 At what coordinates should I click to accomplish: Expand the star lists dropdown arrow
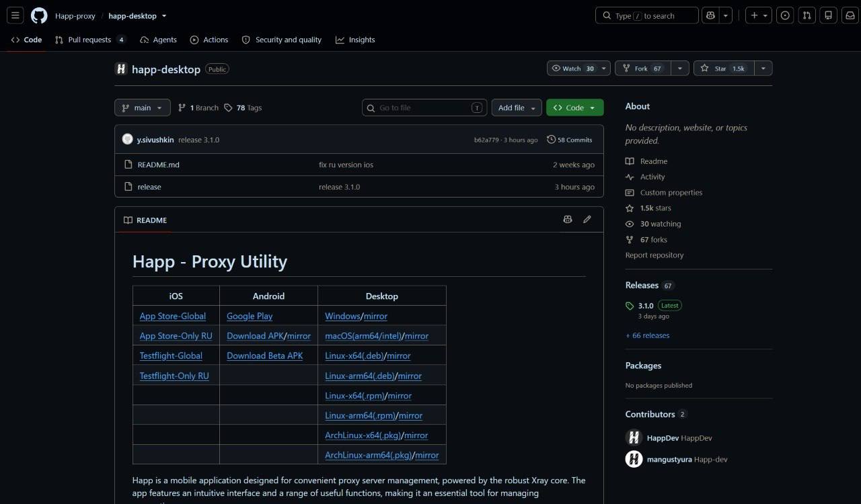coord(763,69)
